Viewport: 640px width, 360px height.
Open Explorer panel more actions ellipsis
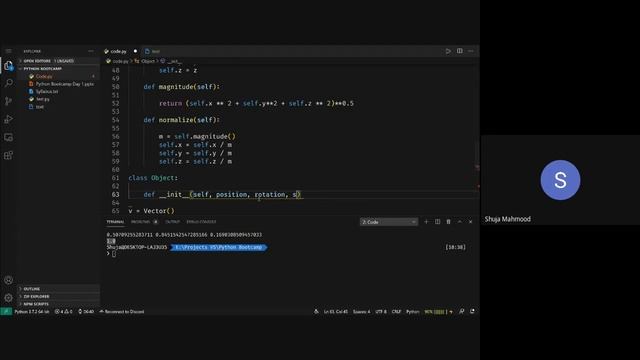point(91,51)
